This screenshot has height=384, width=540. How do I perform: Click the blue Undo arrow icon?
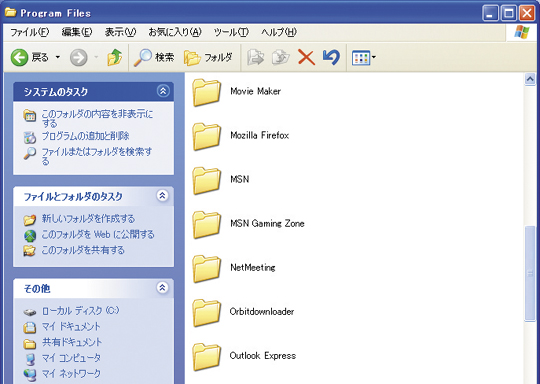point(331,57)
